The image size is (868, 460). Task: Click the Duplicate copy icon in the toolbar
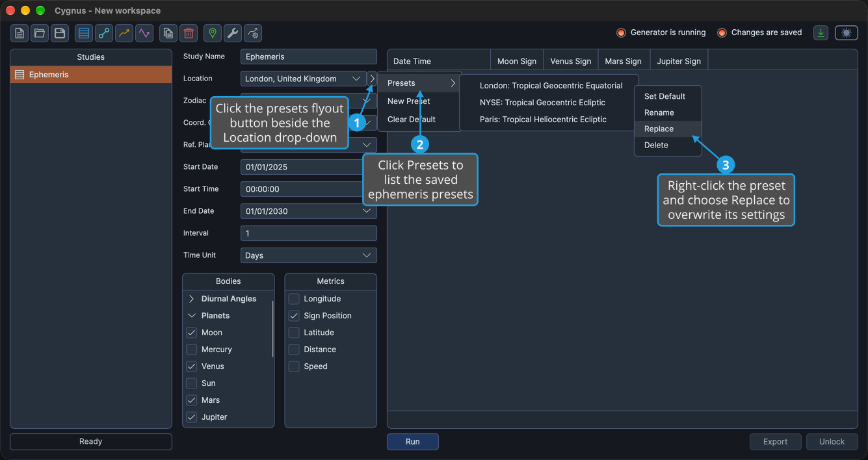click(168, 33)
